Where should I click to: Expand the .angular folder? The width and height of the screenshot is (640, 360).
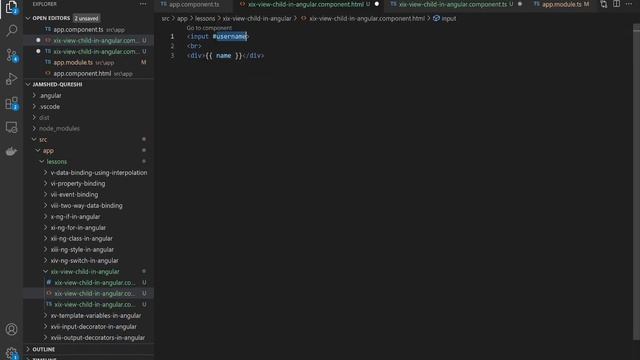point(50,96)
